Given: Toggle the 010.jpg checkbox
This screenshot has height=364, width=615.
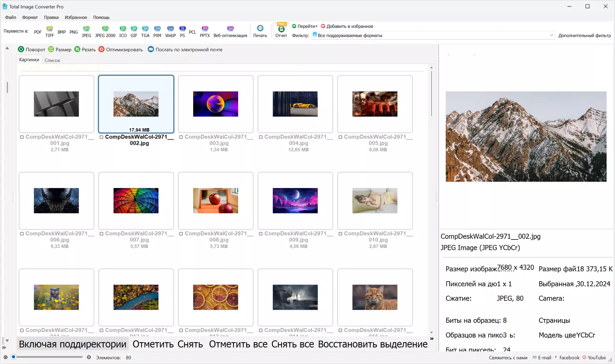Looking at the screenshot, I should [340, 234].
